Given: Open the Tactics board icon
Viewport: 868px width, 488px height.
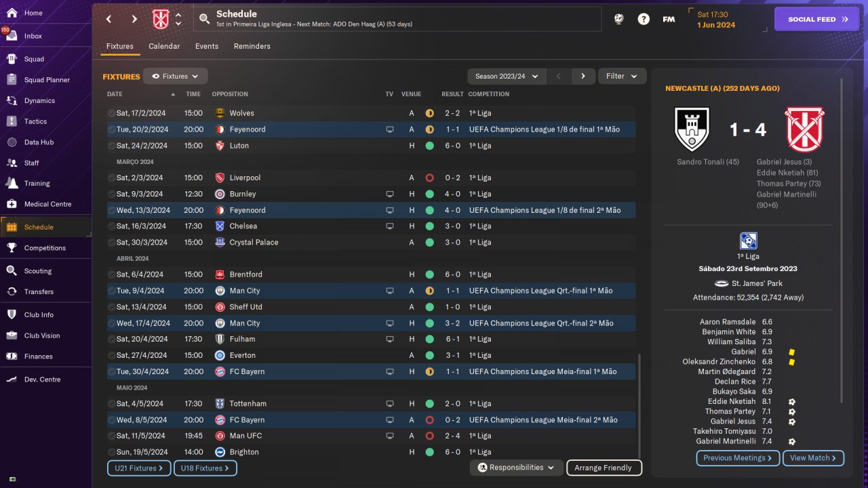Looking at the screenshot, I should 12,121.
